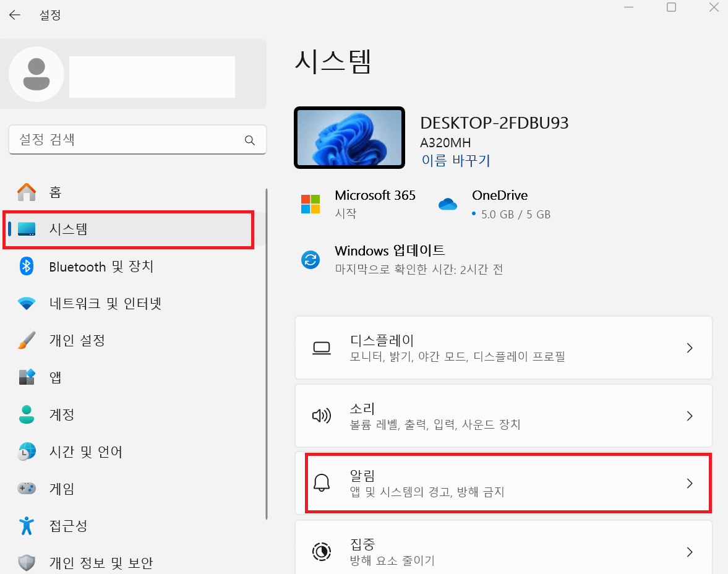
Task: Go back using the arrow button
Action: 14,14
